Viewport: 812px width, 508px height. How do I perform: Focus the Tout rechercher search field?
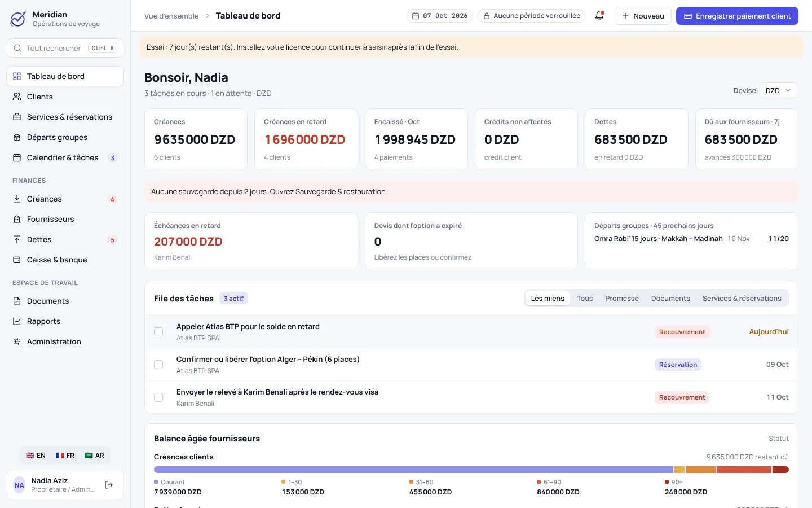(x=65, y=48)
